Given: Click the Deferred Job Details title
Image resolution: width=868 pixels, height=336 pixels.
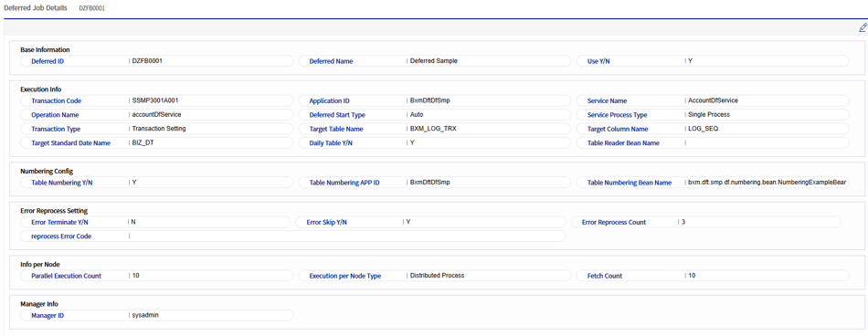Looking at the screenshot, I should (36, 8).
